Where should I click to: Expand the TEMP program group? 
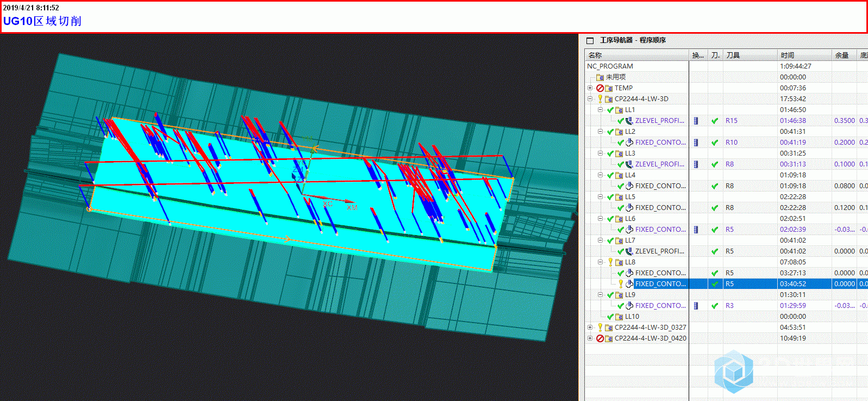tap(590, 88)
